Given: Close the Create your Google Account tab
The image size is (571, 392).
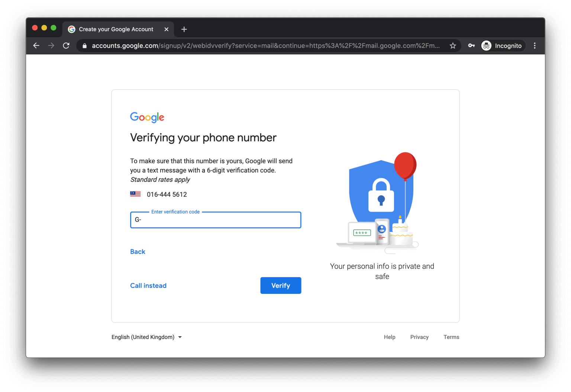Looking at the screenshot, I should click(166, 29).
